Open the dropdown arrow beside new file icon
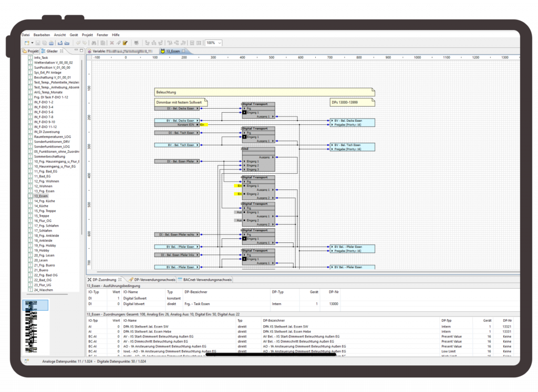This screenshot has width=538, height=392. pos(32,43)
